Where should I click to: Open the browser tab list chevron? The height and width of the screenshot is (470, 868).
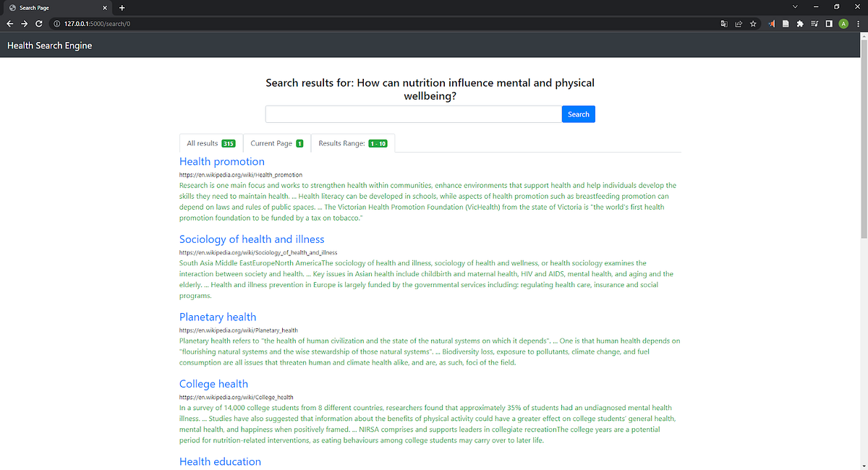pyautogui.click(x=795, y=6)
